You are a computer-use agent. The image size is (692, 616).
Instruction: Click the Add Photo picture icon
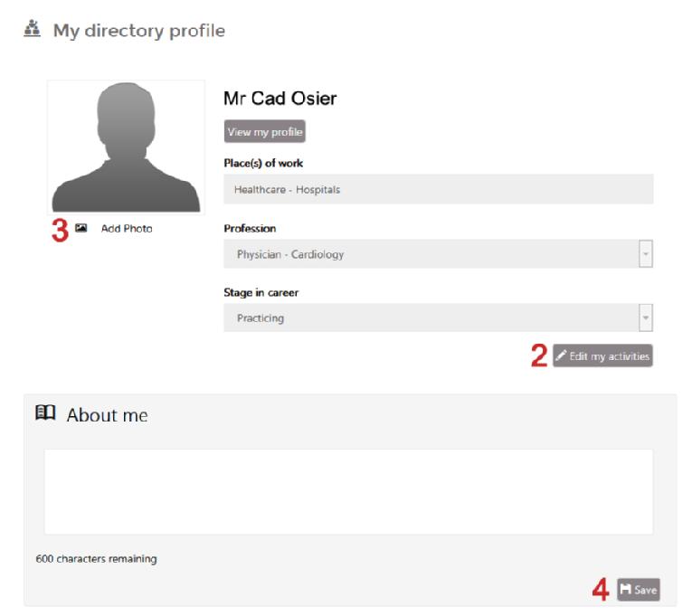point(81,228)
